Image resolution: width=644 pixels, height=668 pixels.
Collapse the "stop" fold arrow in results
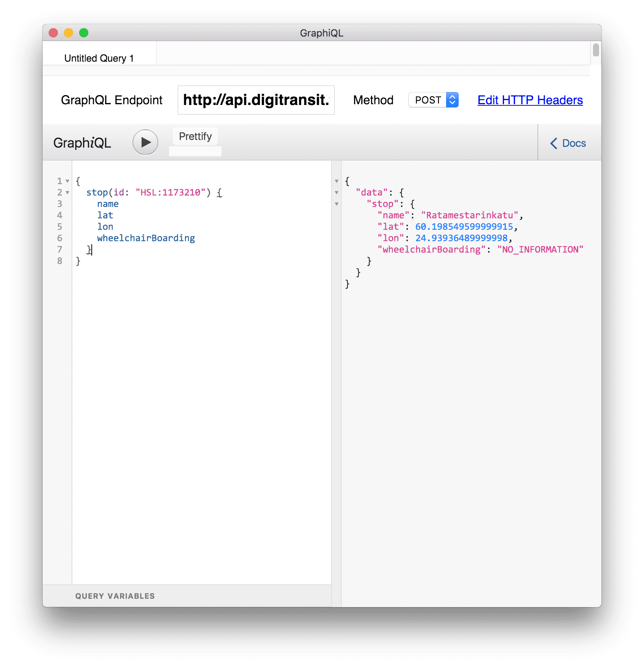click(x=336, y=204)
